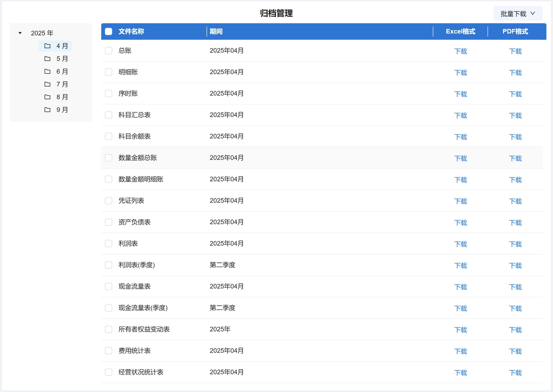Click the 9 月 folder icon
The height and width of the screenshot is (392, 553).
pos(47,110)
